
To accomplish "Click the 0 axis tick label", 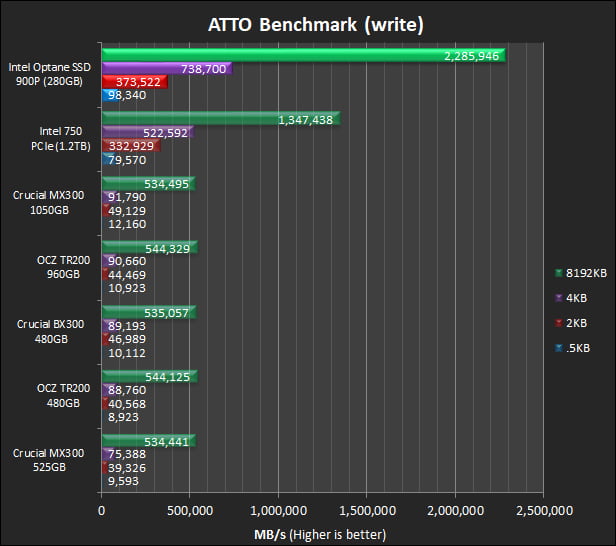I will (x=101, y=511).
